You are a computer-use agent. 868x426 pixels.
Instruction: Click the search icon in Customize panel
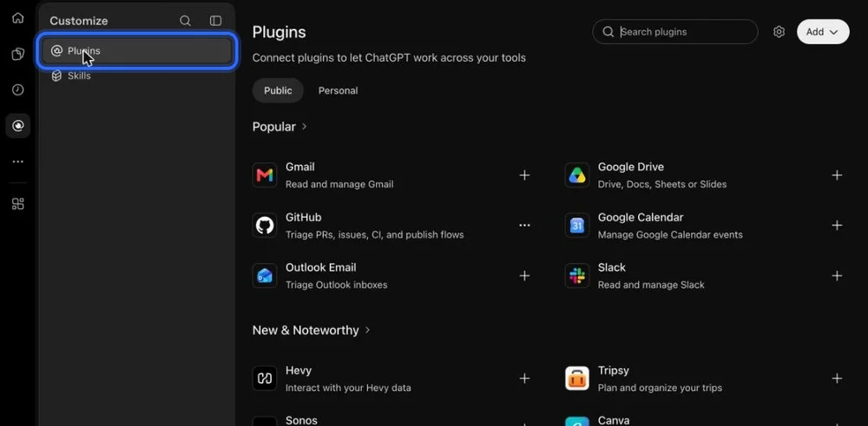186,21
